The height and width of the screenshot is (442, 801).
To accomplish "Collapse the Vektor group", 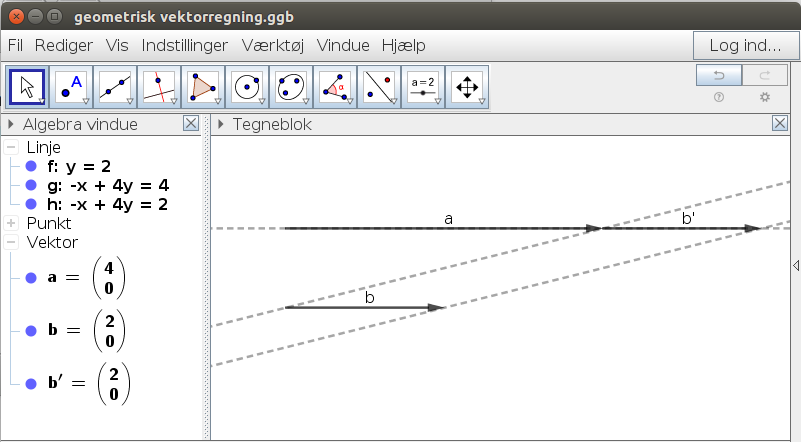I will click(x=11, y=242).
